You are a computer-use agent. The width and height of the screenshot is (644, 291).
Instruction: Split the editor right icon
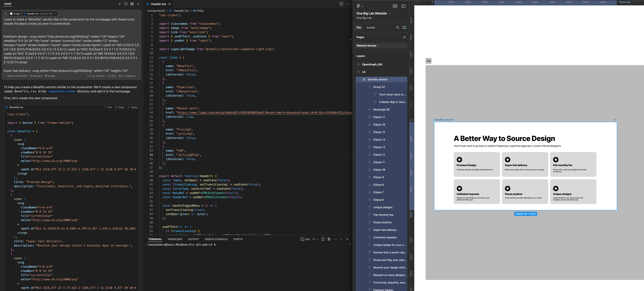(x=341, y=4)
